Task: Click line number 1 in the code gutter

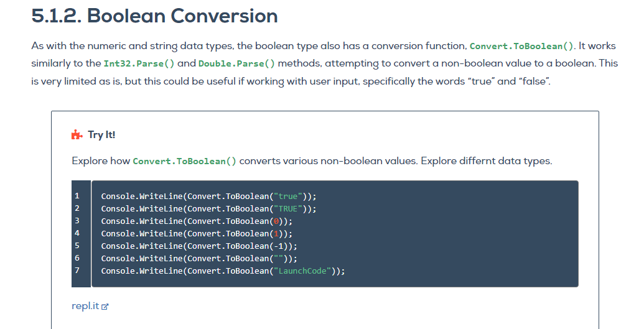Action: pos(77,196)
